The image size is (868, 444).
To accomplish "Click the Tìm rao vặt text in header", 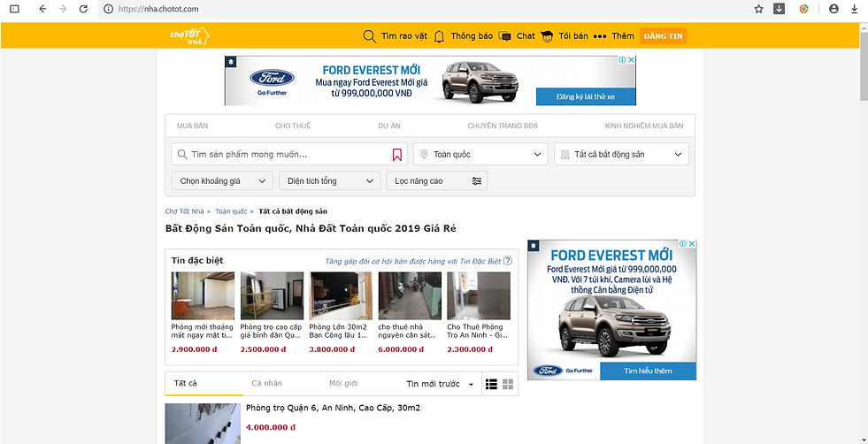I will [x=404, y=36].
